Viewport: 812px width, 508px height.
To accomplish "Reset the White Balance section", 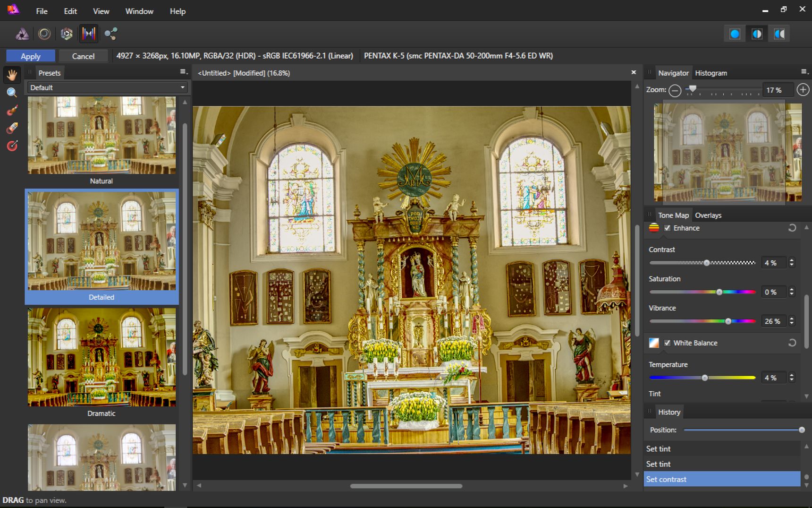I will point(792,343).
